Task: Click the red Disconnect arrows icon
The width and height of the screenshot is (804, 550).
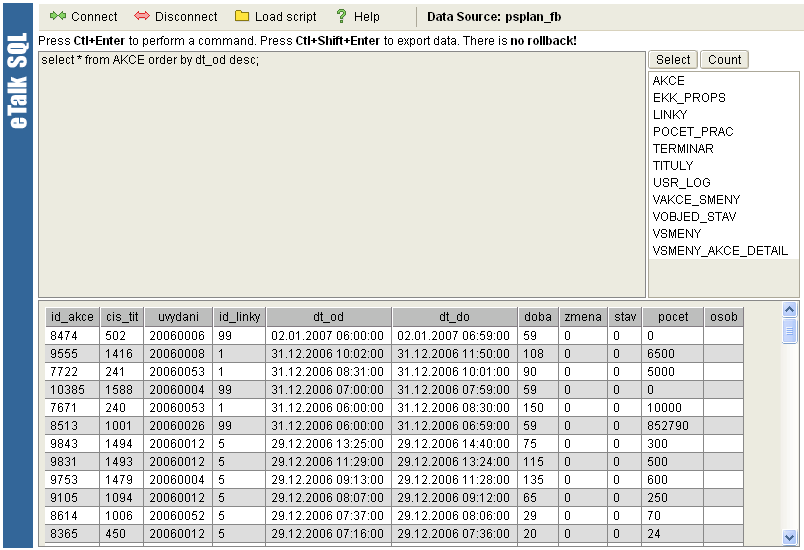Action: 142,16
